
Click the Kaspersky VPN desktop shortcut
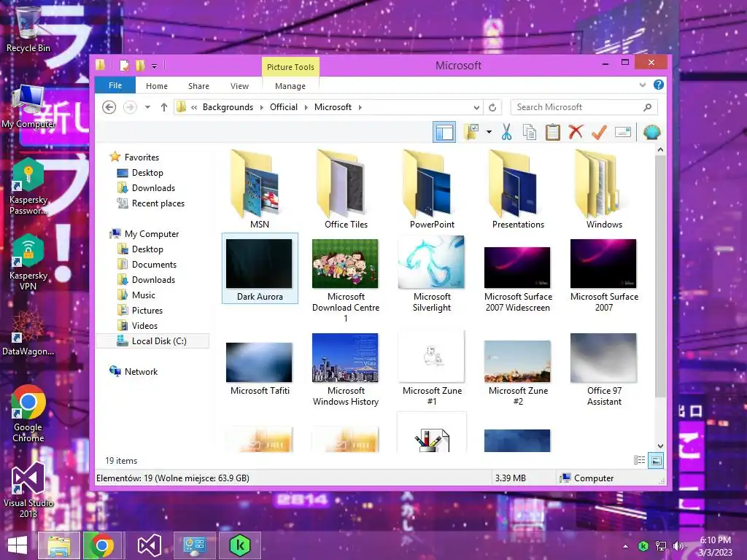click(x=28, y=262)
